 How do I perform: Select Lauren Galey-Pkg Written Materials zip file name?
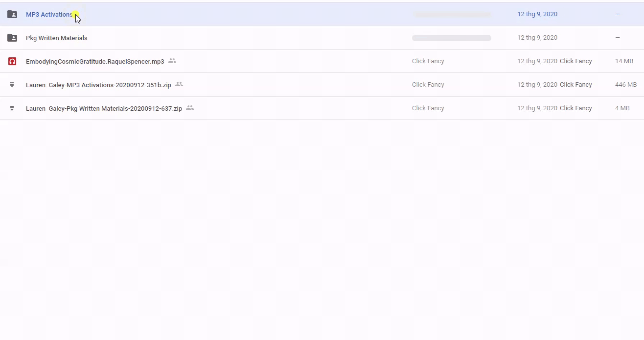click(104, 108)
